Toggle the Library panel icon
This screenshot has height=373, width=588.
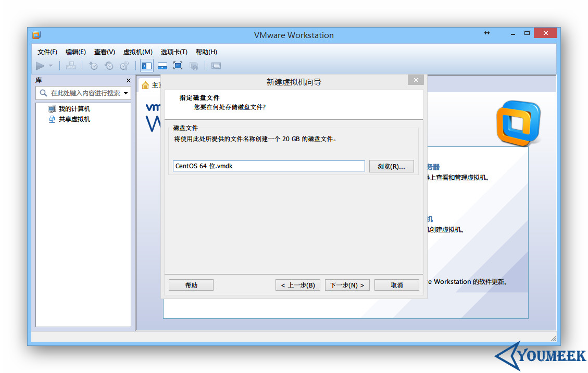[146, 65]
